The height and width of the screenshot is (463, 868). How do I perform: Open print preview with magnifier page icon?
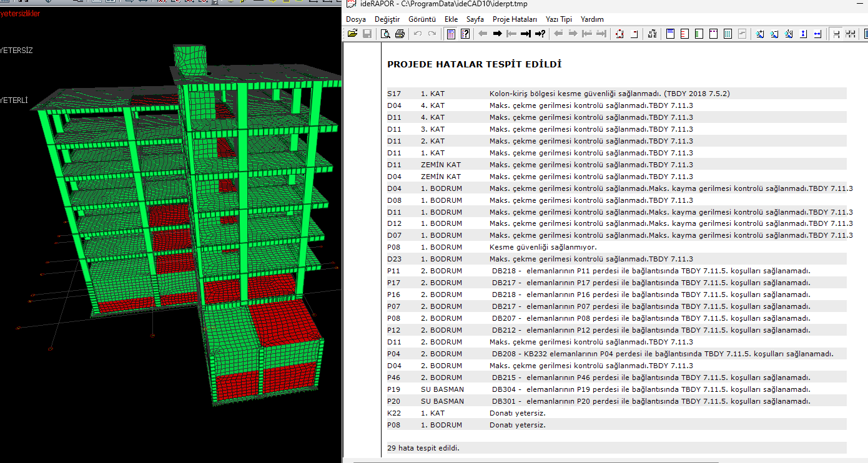[x=385, y=34]
